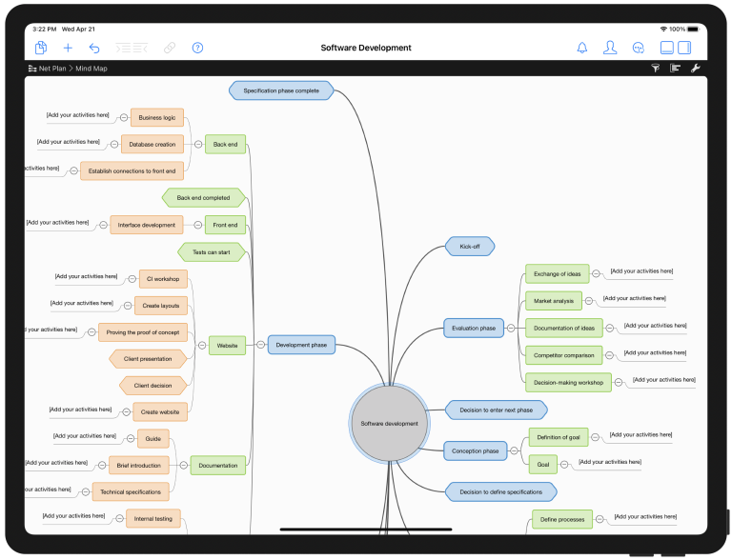Image resolution: width=732 pixels, height=560 pixels.
Task: Collapse the Documentation node
Action: [183, 466]
